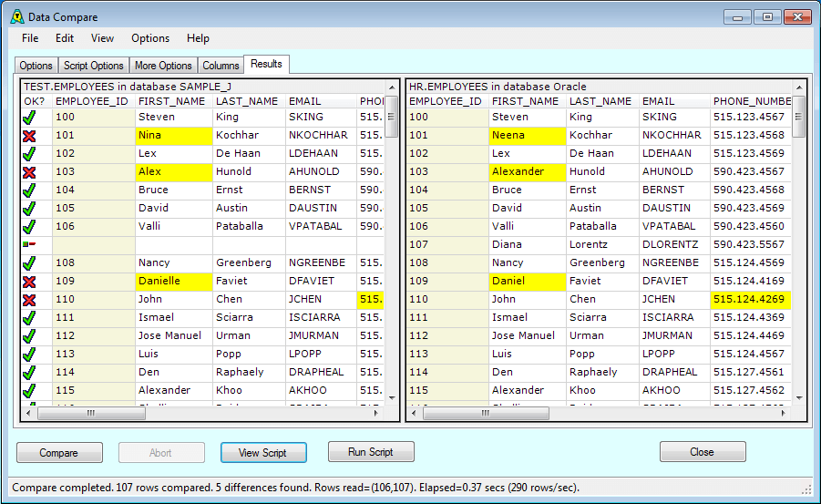
Task: Click the View Script button
Action: click(263, 453)
